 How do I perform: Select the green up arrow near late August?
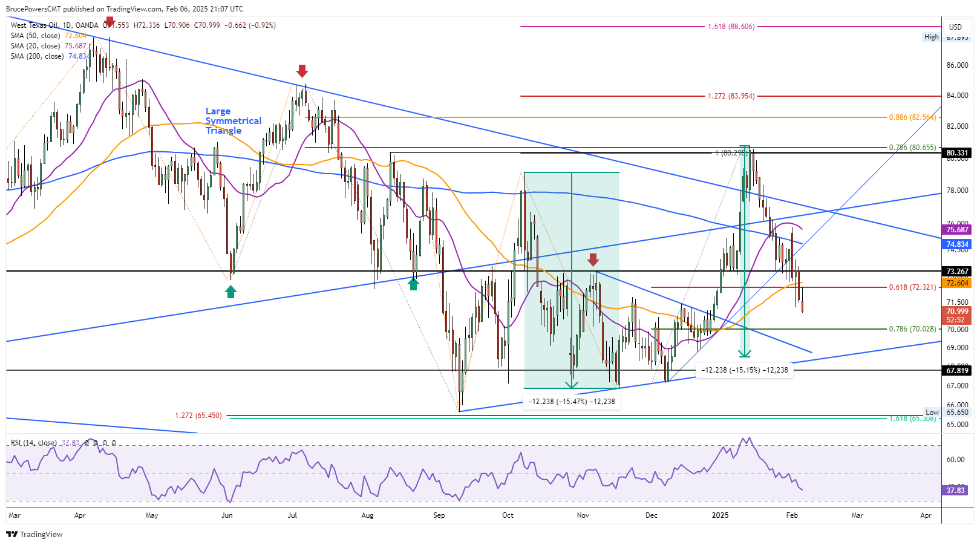pos(413,284)
